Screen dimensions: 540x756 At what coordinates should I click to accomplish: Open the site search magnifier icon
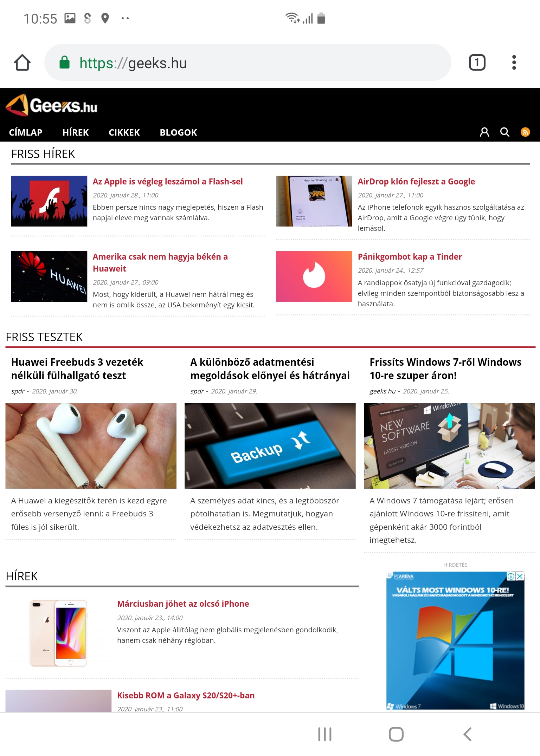(x=505, y=132)
